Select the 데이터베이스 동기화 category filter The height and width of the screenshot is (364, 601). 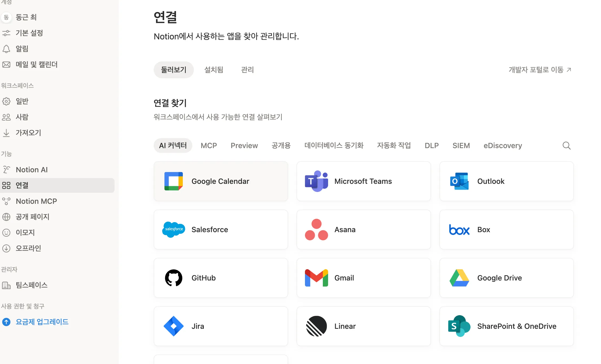coord(334,145)
